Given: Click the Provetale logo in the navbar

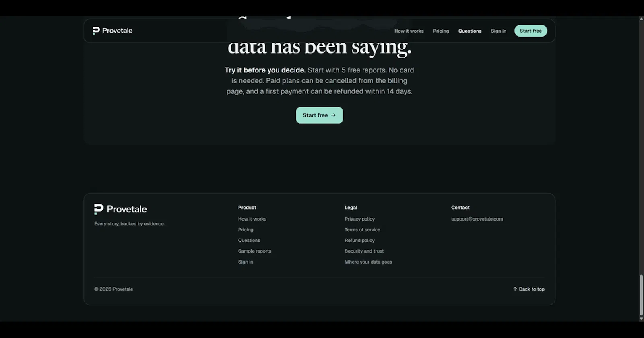Looking at the screenshot, I should (112, 31).
